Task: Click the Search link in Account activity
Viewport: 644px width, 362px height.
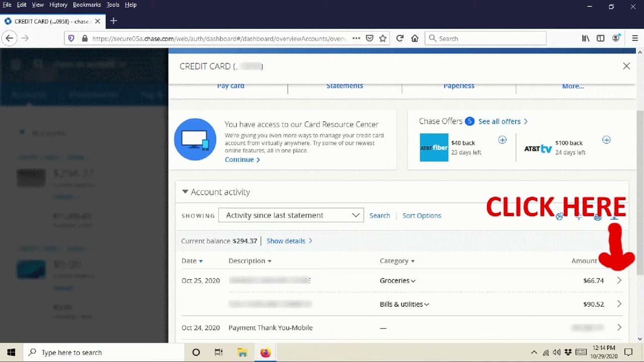Action: tap(379, 215)
